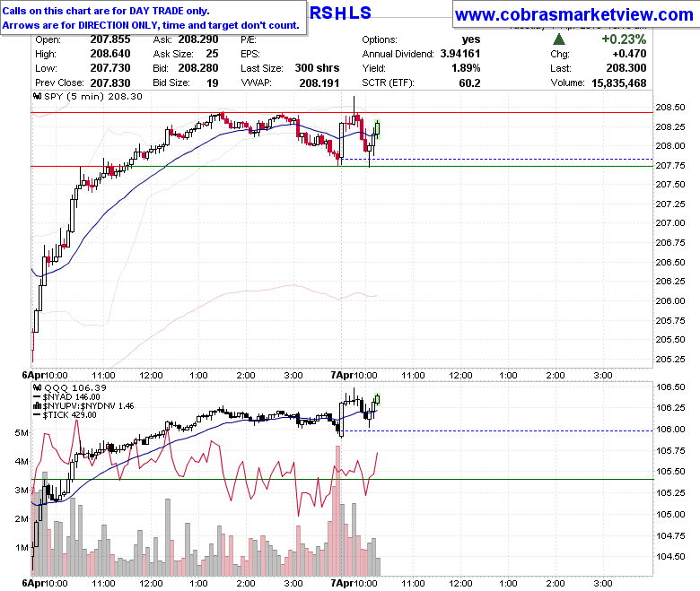Select the Yield value 1.89%
The image size is (700, 591).
click(466, 68)
